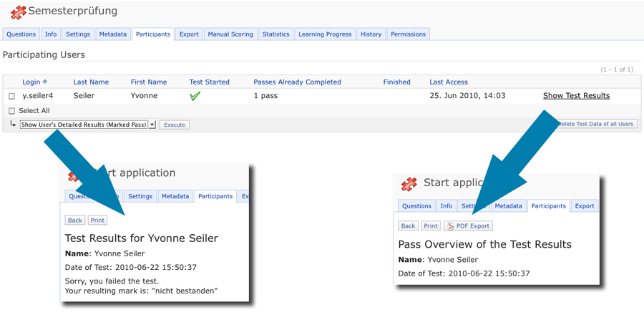
Task: Open the Show User's Detailed Results dropdown
Action: point(87,125)
